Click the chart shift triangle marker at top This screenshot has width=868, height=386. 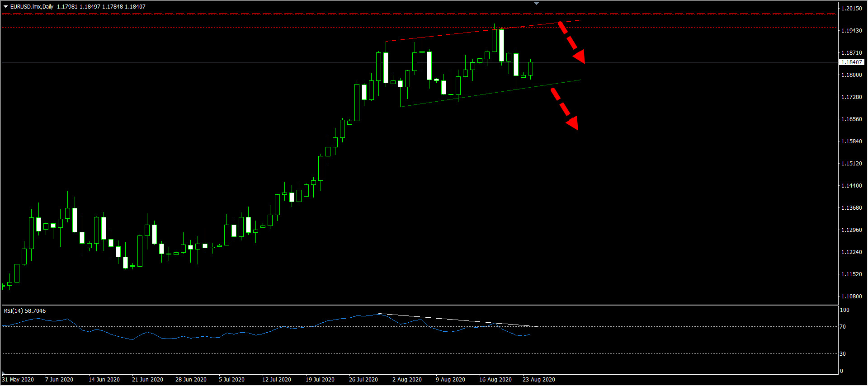click(536, 4)
